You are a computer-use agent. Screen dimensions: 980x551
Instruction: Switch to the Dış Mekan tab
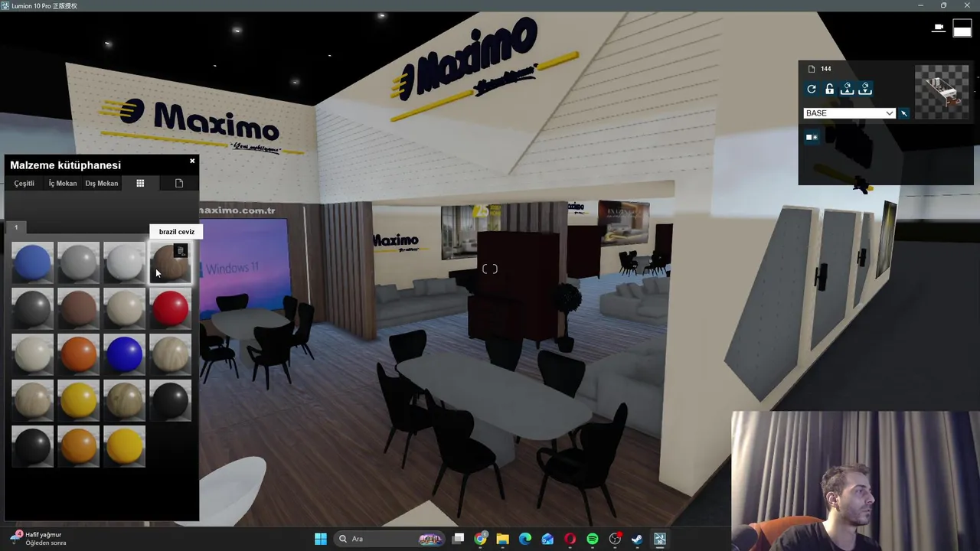pos(102,184)
